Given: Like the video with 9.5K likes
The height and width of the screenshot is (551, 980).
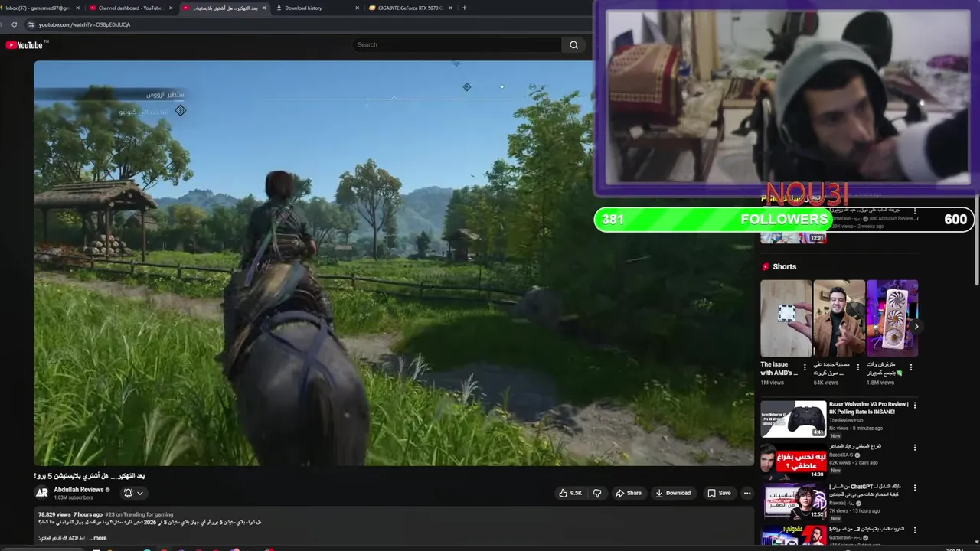Looking at the screenshot, I should tap(570, 493).
